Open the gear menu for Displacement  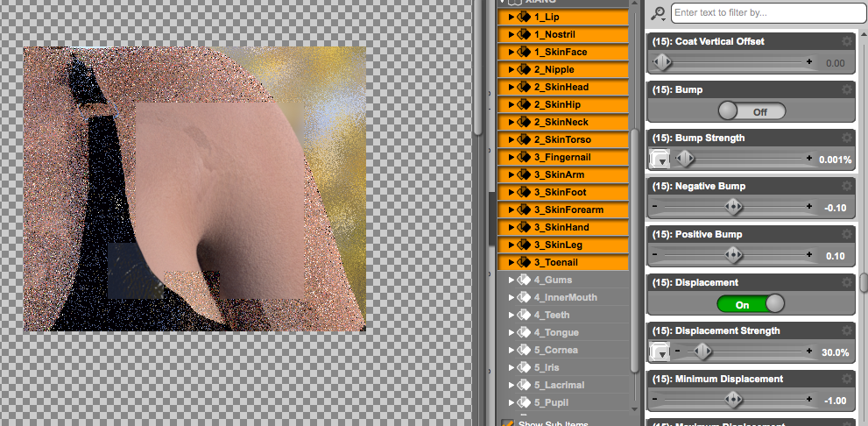(x=846, y=282)
